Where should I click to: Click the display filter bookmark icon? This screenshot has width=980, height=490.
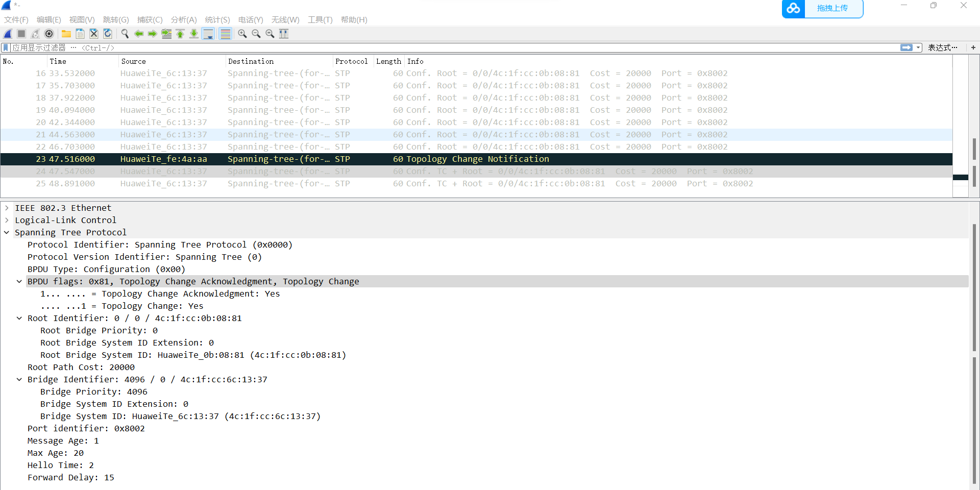pos(6,47)
